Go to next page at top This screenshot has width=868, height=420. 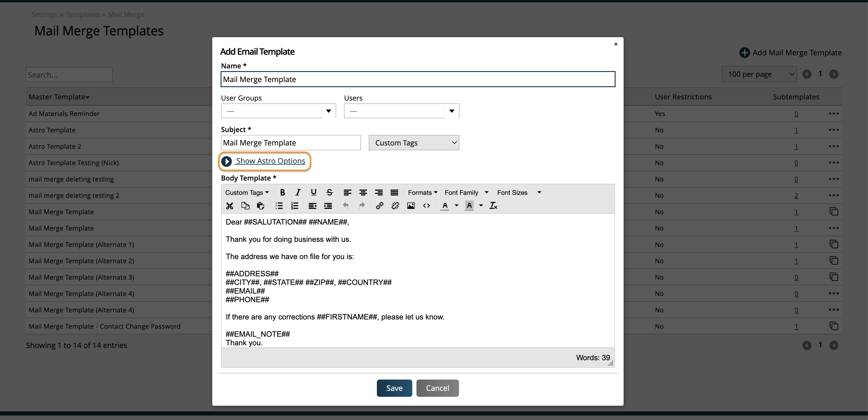[834, 74]
